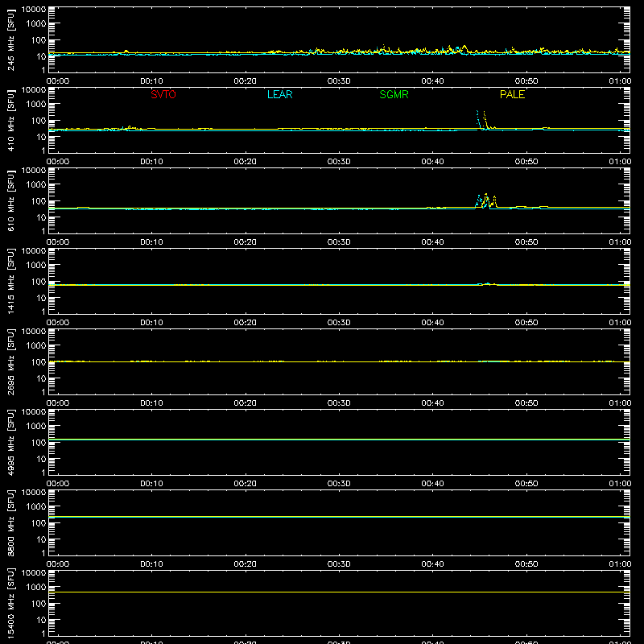644x644 pixels.
Task: Click the 1000 tick label of 15400 MHz plot
Action: [x=36, y=588]
